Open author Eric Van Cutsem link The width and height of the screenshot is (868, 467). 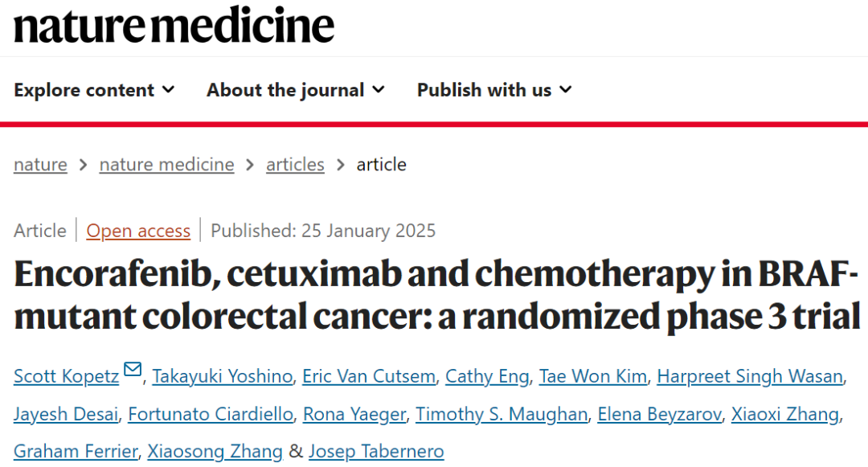[369, 376]
